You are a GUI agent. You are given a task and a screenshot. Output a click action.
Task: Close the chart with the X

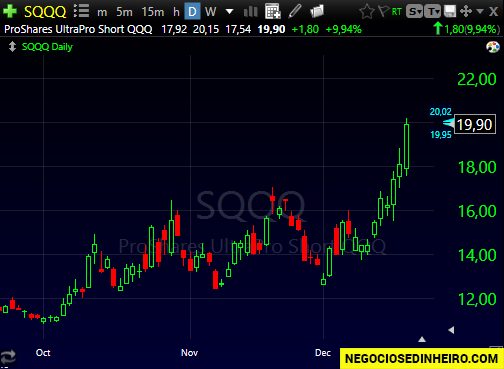pos(493,12)
